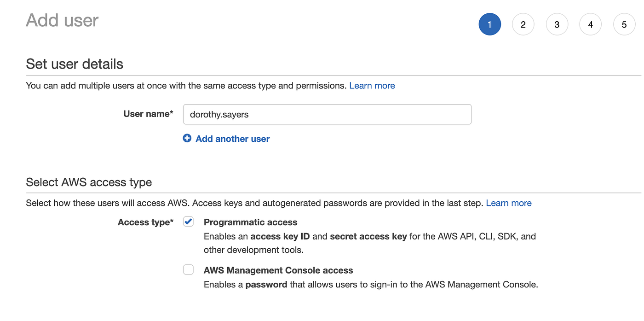The image size is (644, 321).
Task: Jump to step 2 in the wizard
Action: pyautogui.click(x=523, y=24)
